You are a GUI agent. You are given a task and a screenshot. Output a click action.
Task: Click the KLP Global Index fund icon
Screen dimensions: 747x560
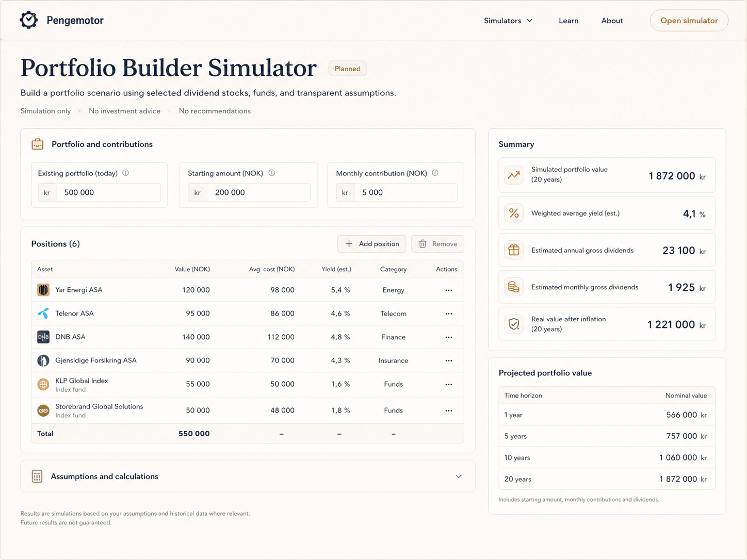coord(43,384)
